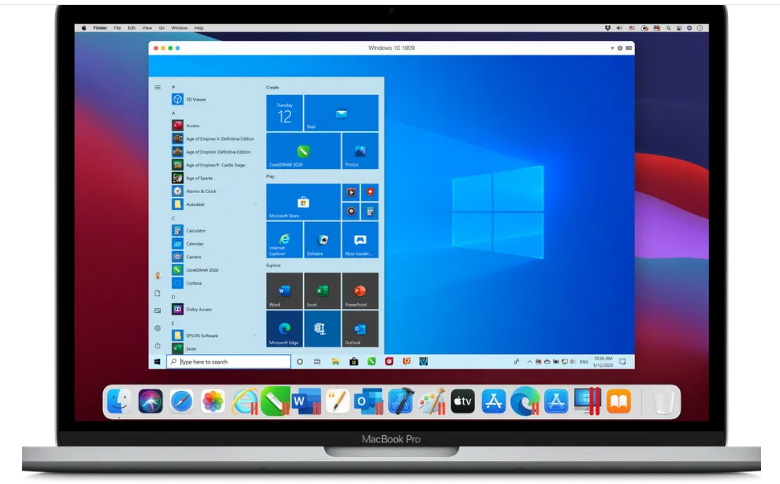Open the CorelDRAW 2020 tile

pyautogui.click(x=303, y=151)
